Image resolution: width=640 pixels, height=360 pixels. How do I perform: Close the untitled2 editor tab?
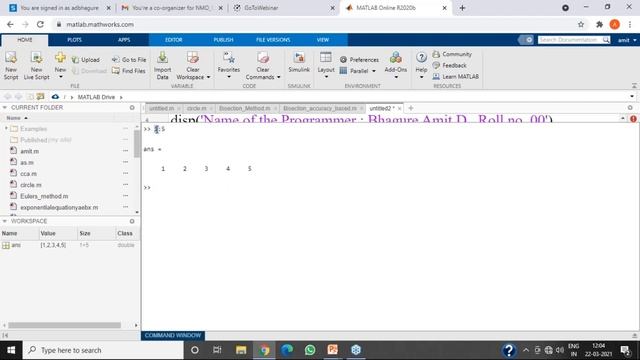click(400, 108)
